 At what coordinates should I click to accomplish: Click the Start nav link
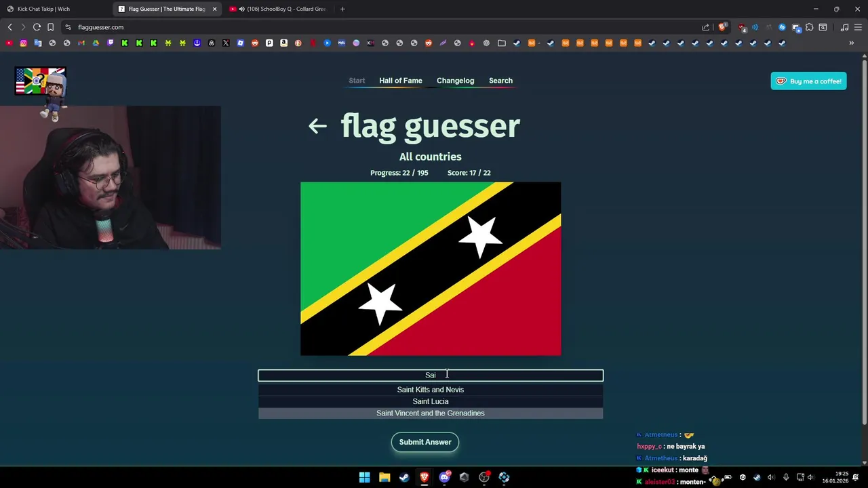click(357, 81)
